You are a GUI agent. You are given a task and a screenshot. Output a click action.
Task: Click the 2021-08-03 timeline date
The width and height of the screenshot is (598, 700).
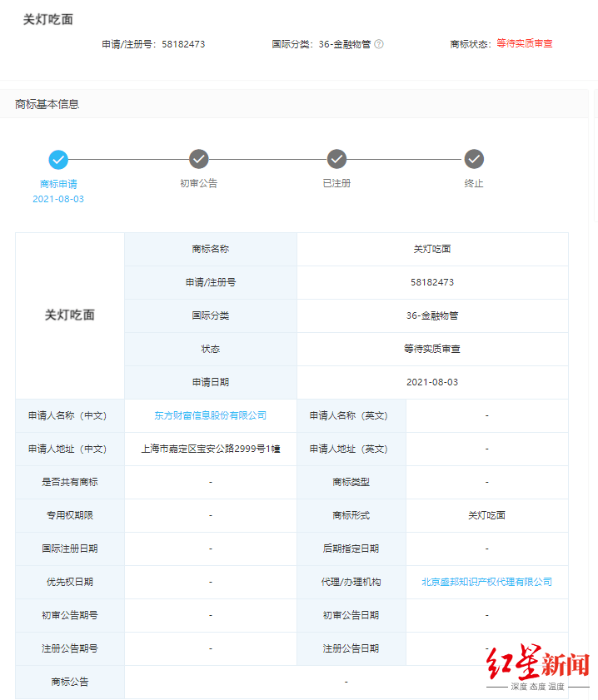coord(58,199)
